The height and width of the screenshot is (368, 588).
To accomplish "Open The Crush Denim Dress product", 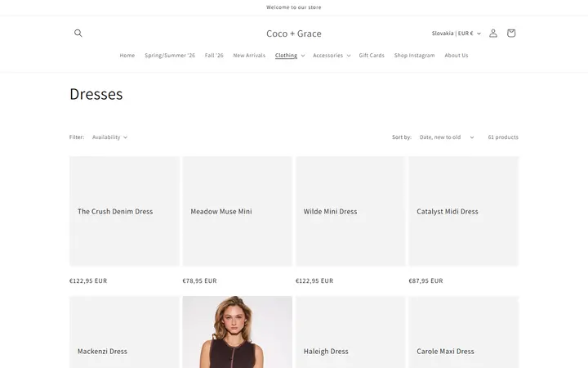I will [115, 212].
